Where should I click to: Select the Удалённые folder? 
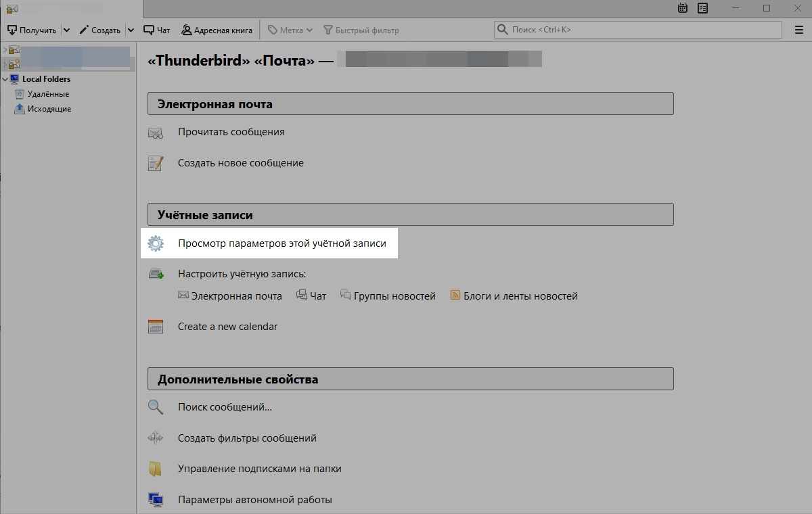[x=47, y=94]
